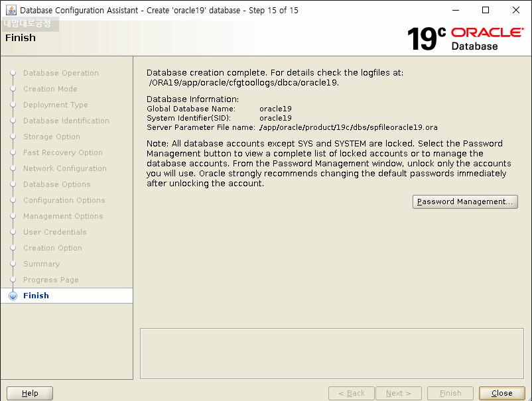This screenshot has height=401, width=532.
Task: Close the Database Configuration Assistant wizard
Action: point(501,393)
